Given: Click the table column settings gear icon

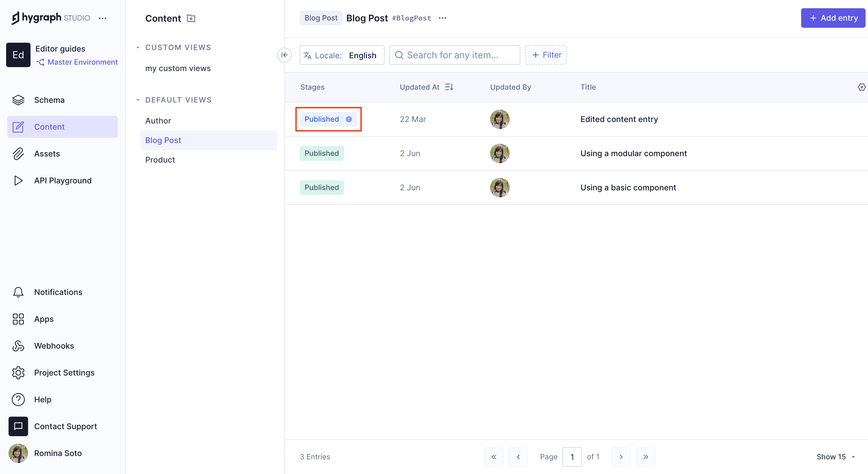Looking at the screenshot, I should [861, 87].
